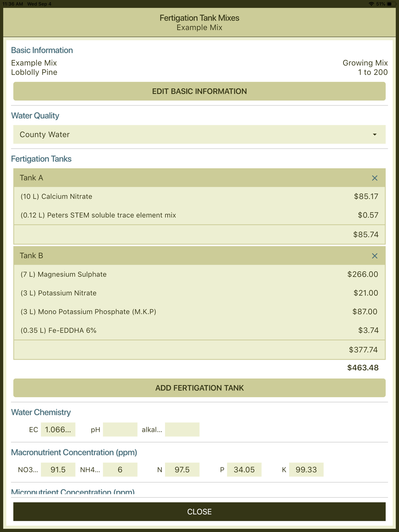Open the County Water dropdown
This screenshot has width=399, height=532.
click(x=199, y=135)
